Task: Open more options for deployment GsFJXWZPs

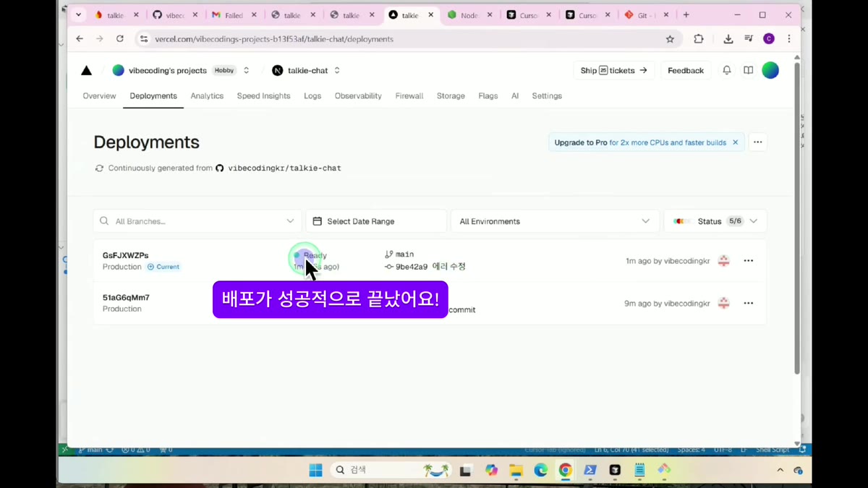Action: [749, 260]
